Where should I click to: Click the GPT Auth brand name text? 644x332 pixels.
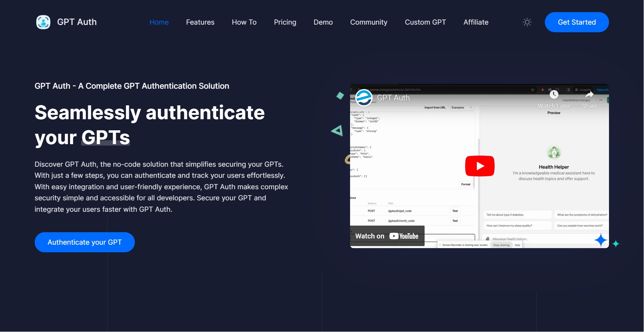[77, 22]
